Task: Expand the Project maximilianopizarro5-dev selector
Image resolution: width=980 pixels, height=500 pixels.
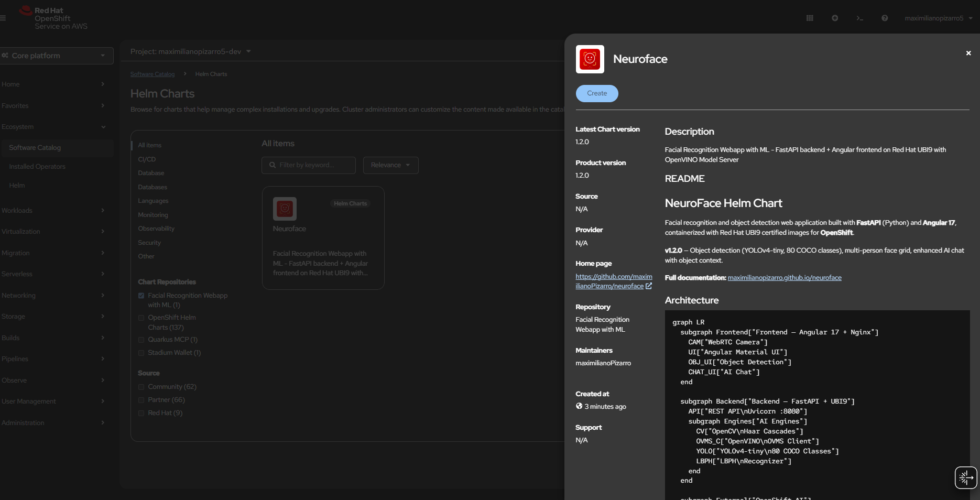Action: [x=191, y=51]
